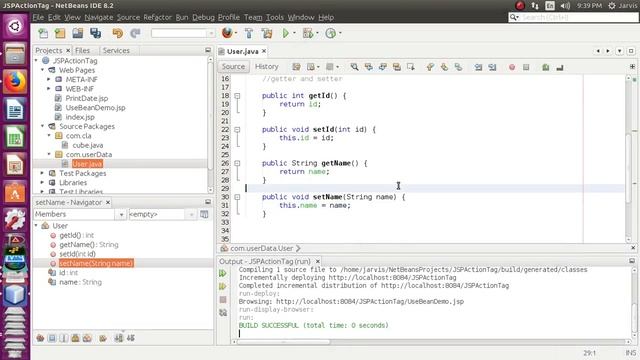Stop macro recording in the editor toolbar

(x=526, y=67)
